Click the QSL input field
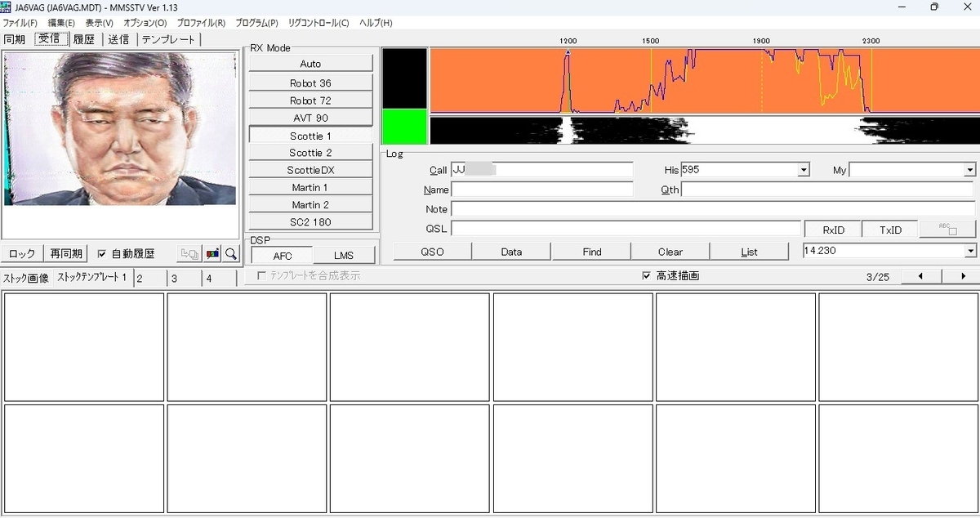 tap(626, 229)
